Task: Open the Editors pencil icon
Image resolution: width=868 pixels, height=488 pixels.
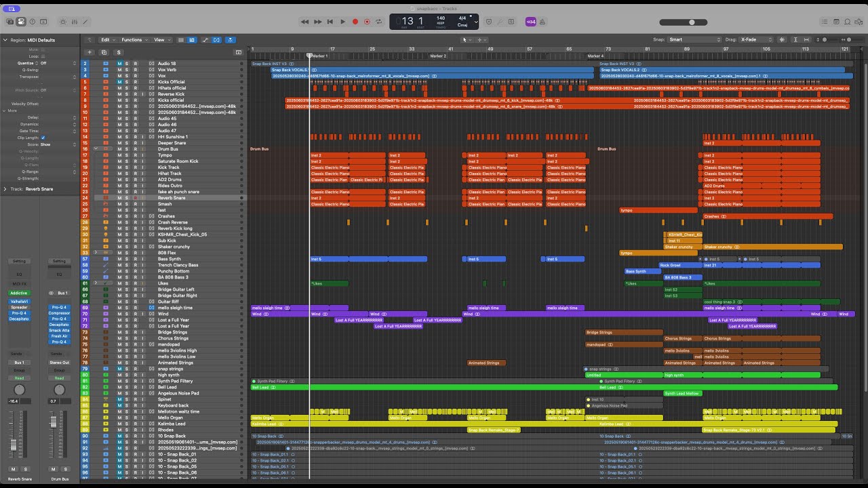Action: [x=87, y=22]
